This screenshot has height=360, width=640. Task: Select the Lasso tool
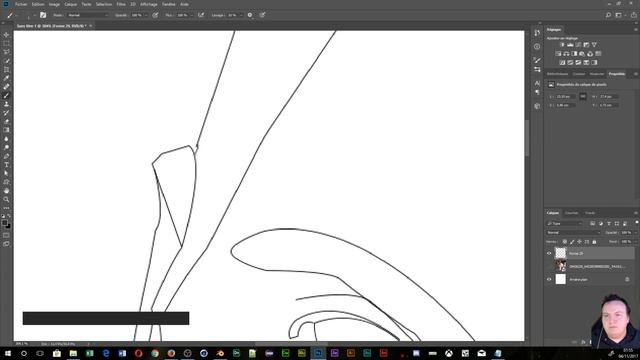click(6, 52)
